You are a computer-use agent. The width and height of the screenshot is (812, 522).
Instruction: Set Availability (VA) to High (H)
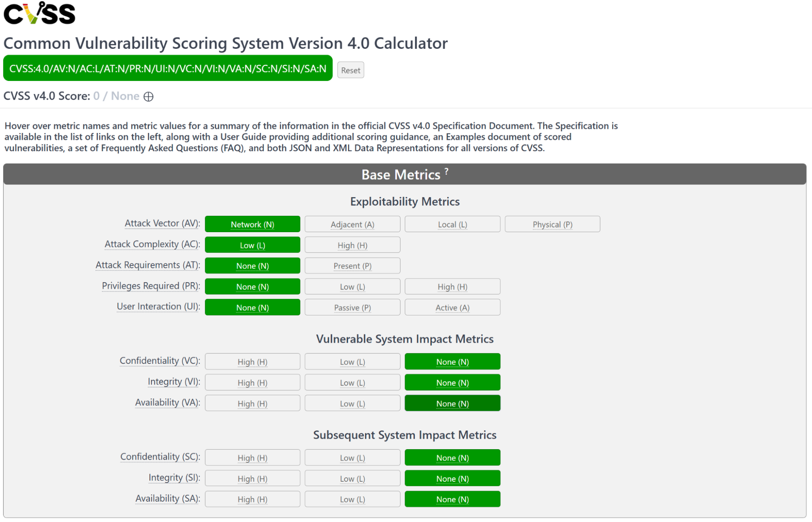tap(252, 403)
